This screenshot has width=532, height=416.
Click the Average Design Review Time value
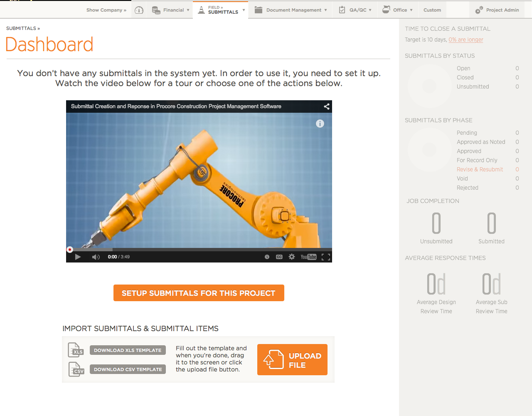tap(436, 284)
